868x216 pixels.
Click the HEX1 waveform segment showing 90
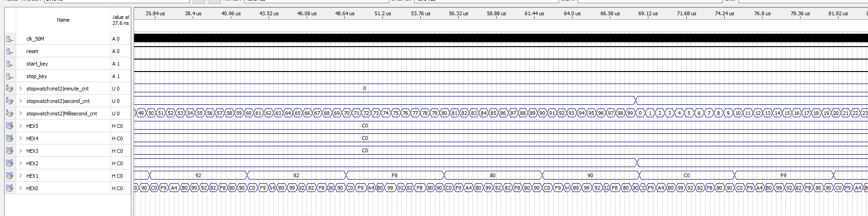(x=591, y=175)
